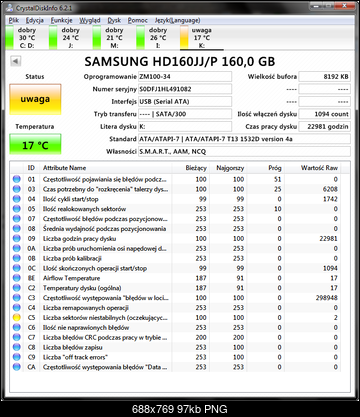Image resolution: width=360 pixels, height=417 pixels.
Task: Click the blue status icon for attribute 03
Action: tap(16, 189)
